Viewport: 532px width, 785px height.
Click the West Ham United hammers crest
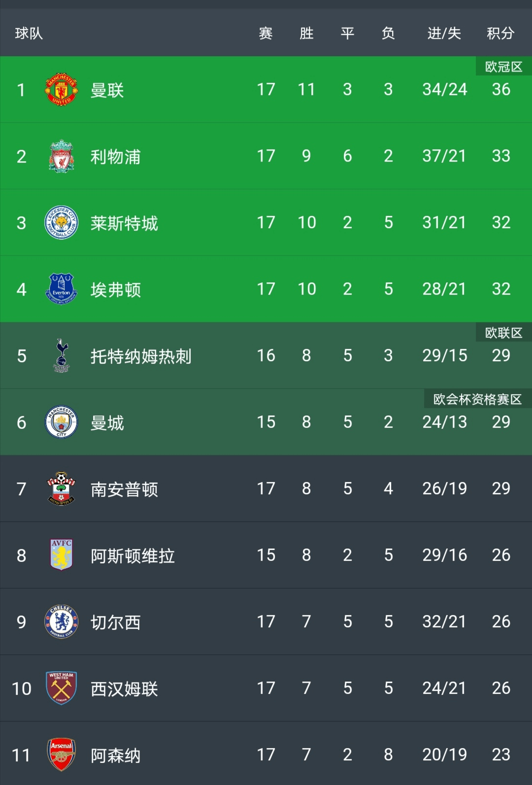click(61, 688)
